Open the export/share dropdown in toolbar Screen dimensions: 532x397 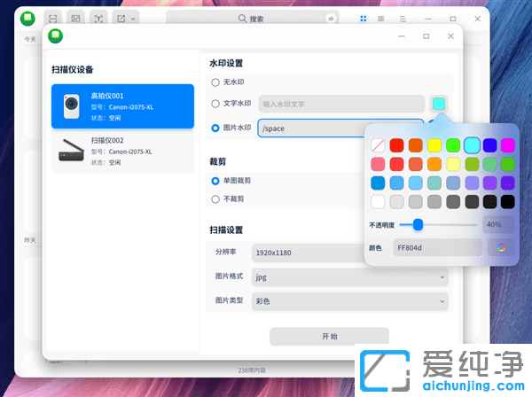(126, 18)
